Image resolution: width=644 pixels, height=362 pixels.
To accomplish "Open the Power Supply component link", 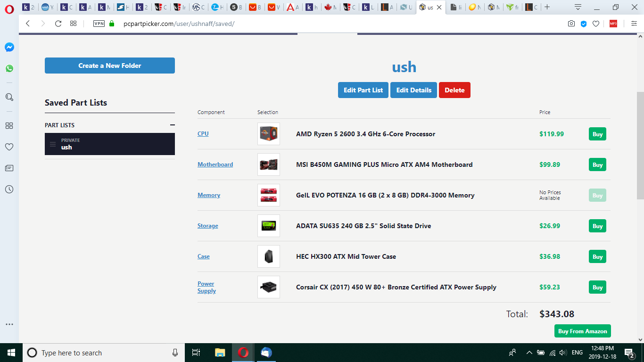I will [x=206, y=287].
